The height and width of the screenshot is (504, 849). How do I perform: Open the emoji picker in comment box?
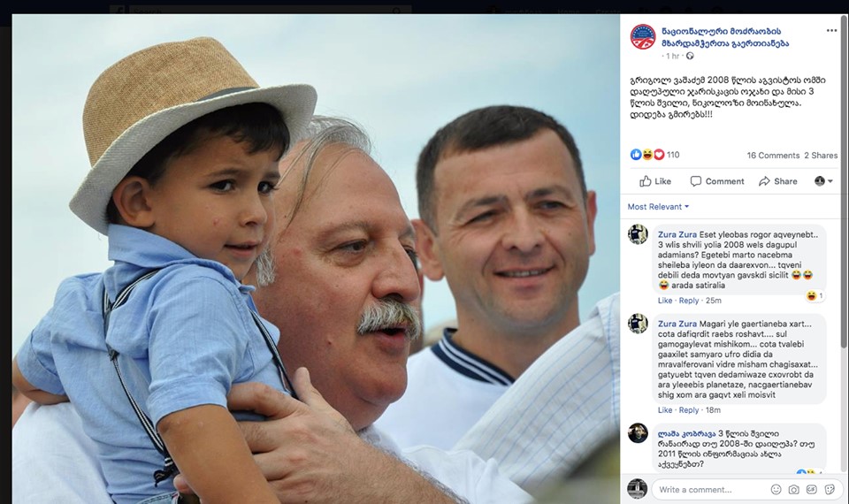(x=776, y=489)
